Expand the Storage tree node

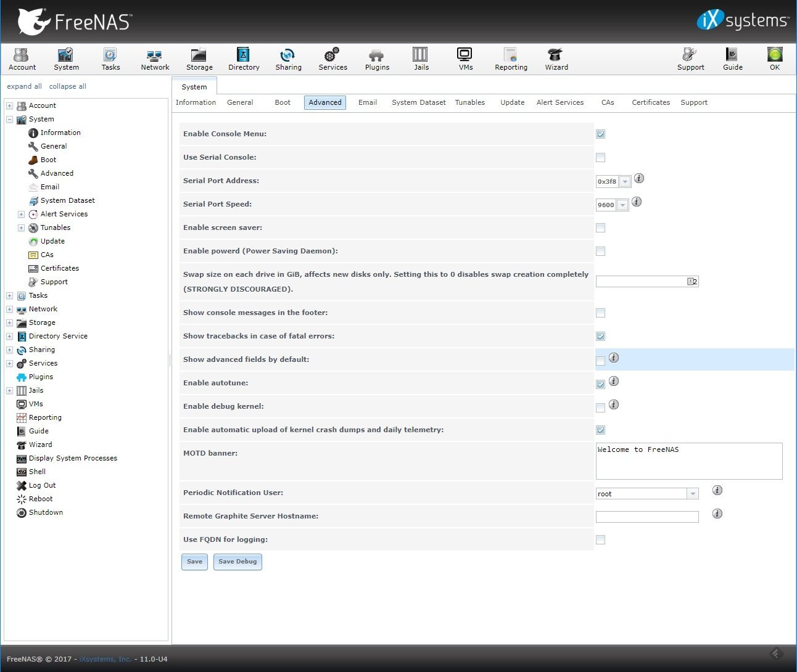tap(10, 323)
